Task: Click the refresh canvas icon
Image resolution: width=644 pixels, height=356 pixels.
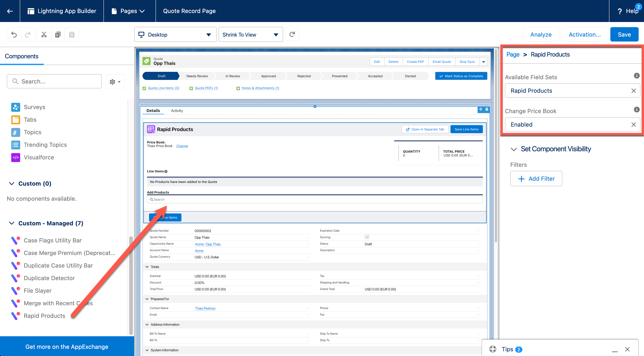Action: point(292,34)
